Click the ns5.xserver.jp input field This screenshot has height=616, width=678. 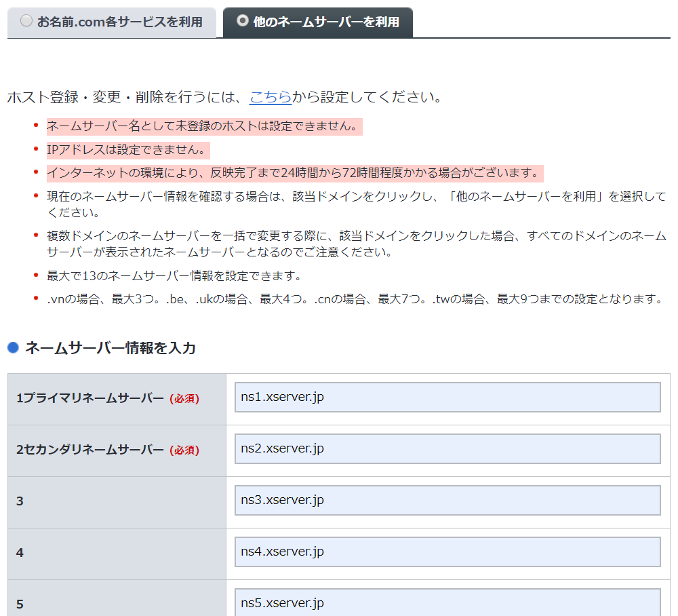pos(447,602)
